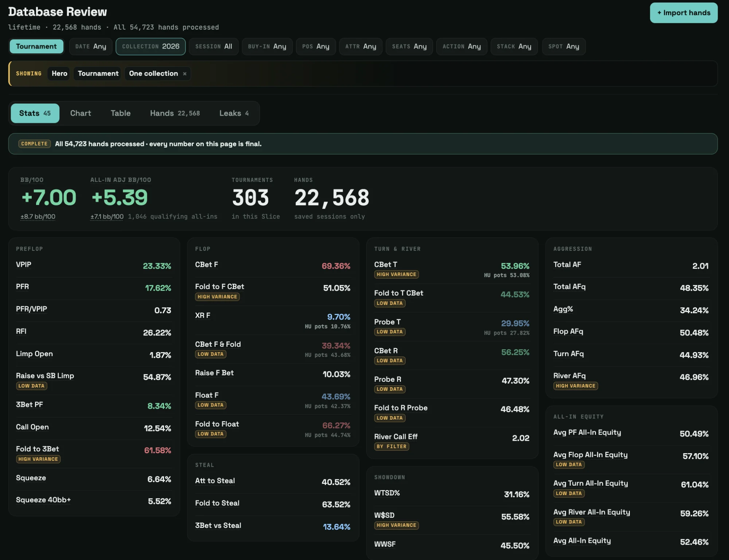Click the Hero chip in Showing bar
729x560 pixels.
(x=59, y=74)
